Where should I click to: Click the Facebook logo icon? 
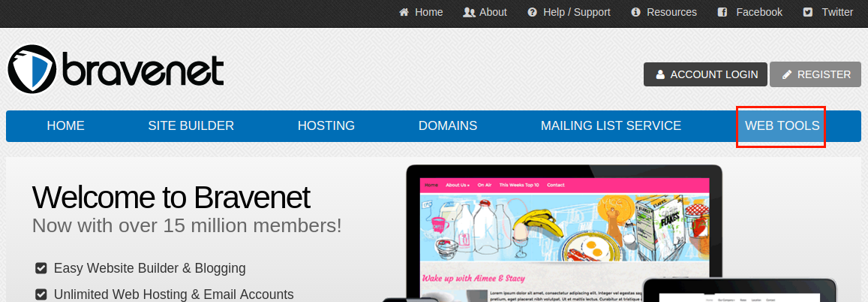pyautogui.click(x=722, y=12)
